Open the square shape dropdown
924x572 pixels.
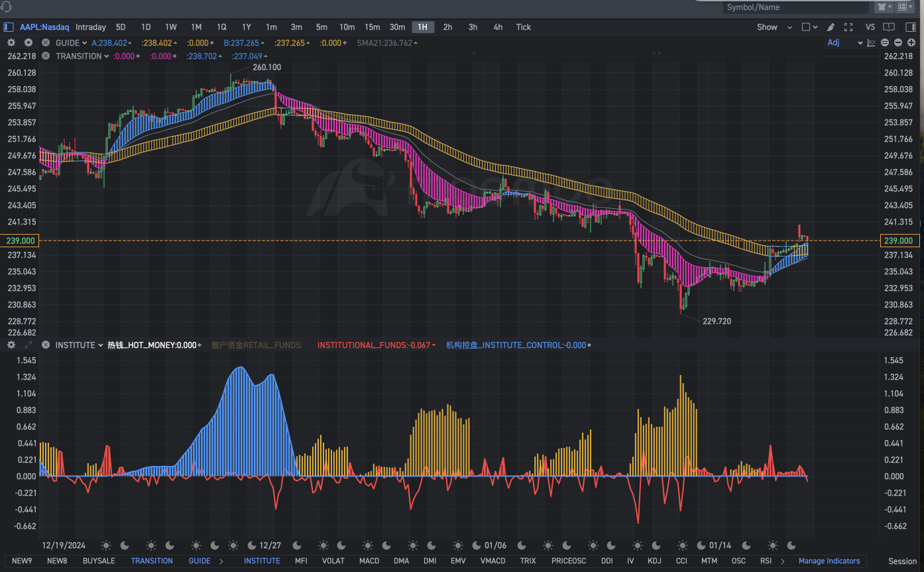click(x=809, y=27)
